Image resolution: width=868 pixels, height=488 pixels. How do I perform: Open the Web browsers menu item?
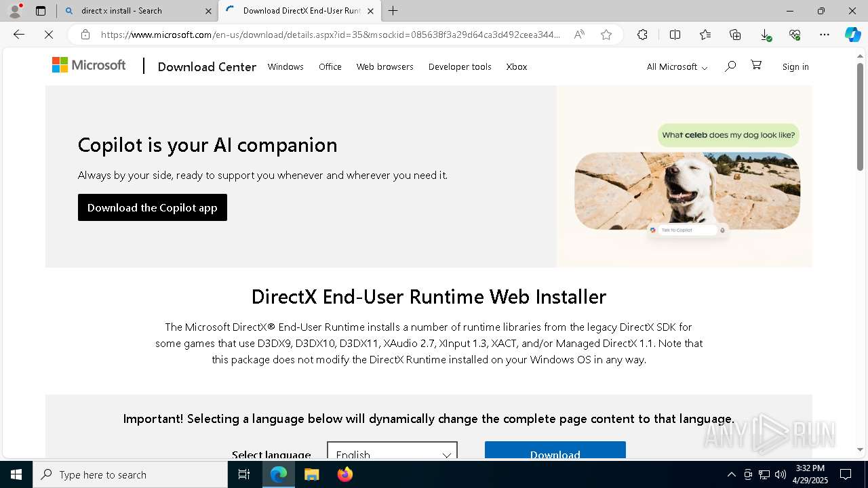pyautogui.click(x=385, y=66)
